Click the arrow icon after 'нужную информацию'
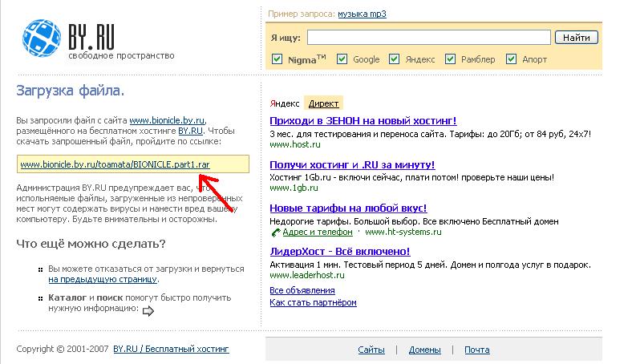Image resolution: width=636 pixels, height=364 pixels. tap(148, 311)
